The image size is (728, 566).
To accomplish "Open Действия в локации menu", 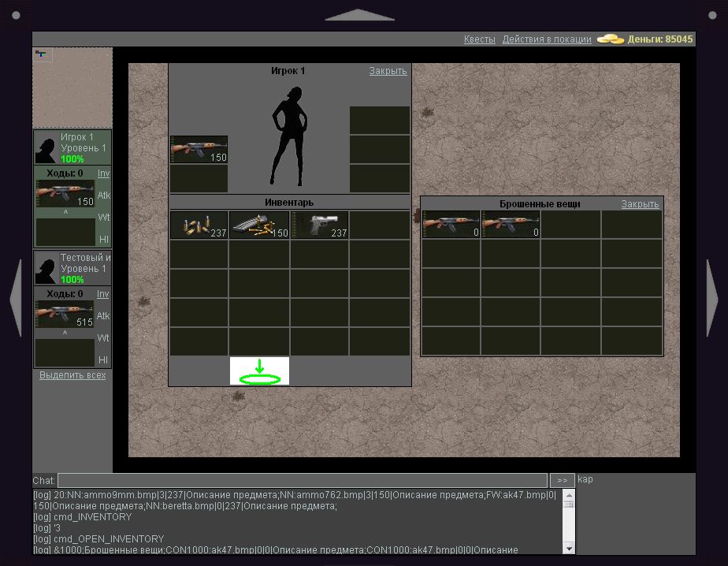I will (x=546, y=39).
